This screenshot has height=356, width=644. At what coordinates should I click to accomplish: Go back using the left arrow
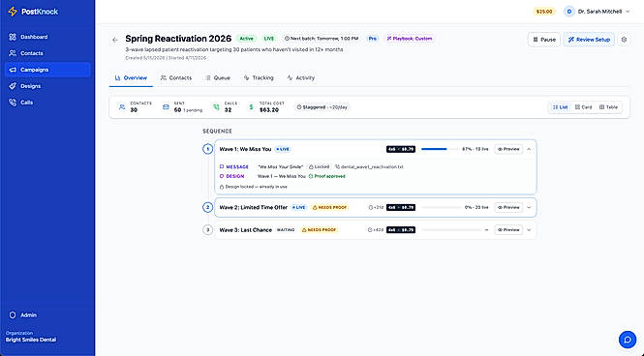click(x=115, y=40)
